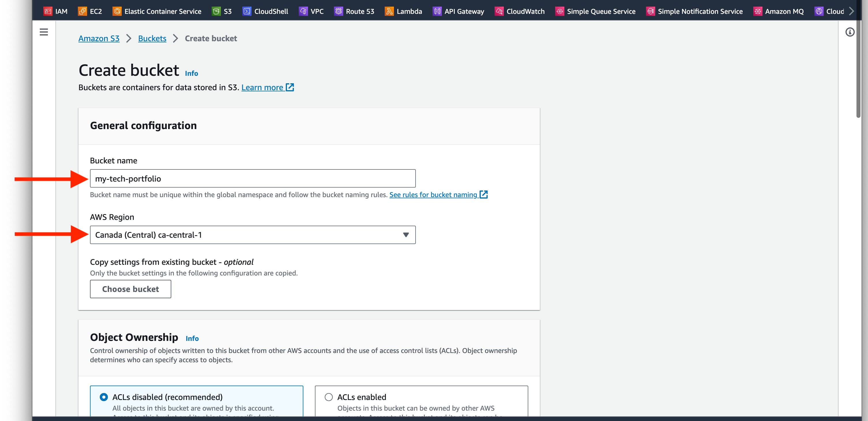Open Elastic Container Service shortcut icon
The width and height of the screenshot is (868, 421).
point(117,11)
